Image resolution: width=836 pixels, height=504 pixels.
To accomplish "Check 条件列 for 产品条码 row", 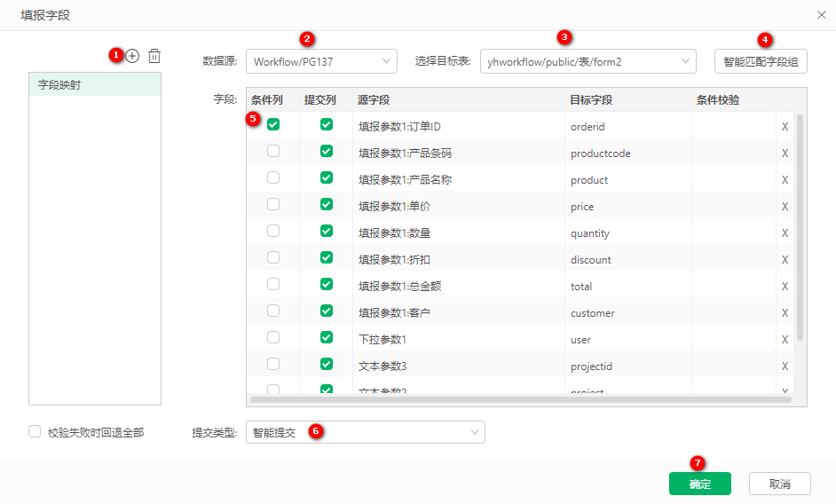I will click(x=273, y=151).
